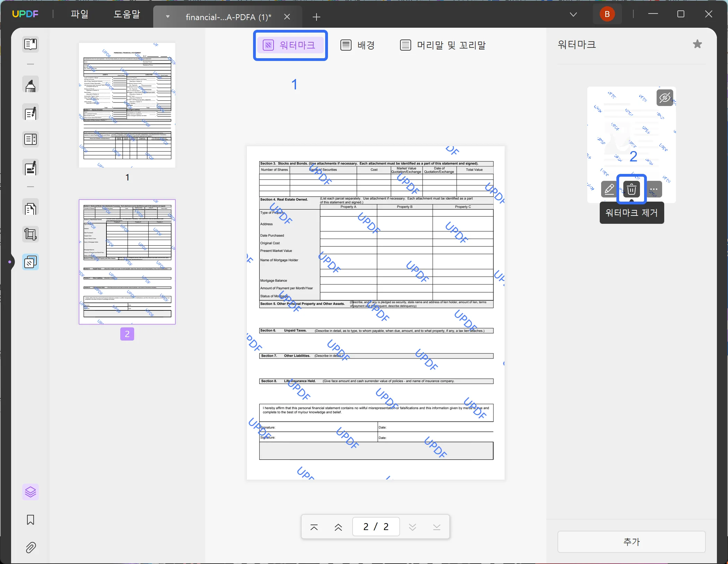Go to the next page arrow
Image resolution: width=728 pixels, height=564 pixels.
click(x=413, y=527)
